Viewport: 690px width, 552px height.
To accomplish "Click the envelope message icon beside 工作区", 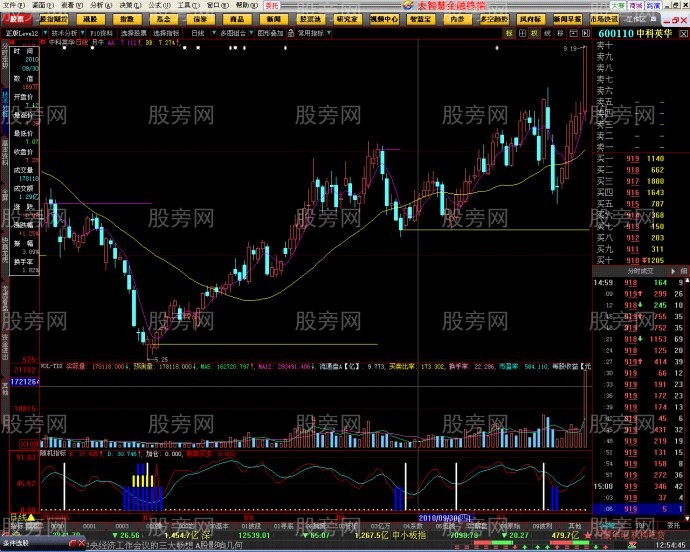I will 653,19.
